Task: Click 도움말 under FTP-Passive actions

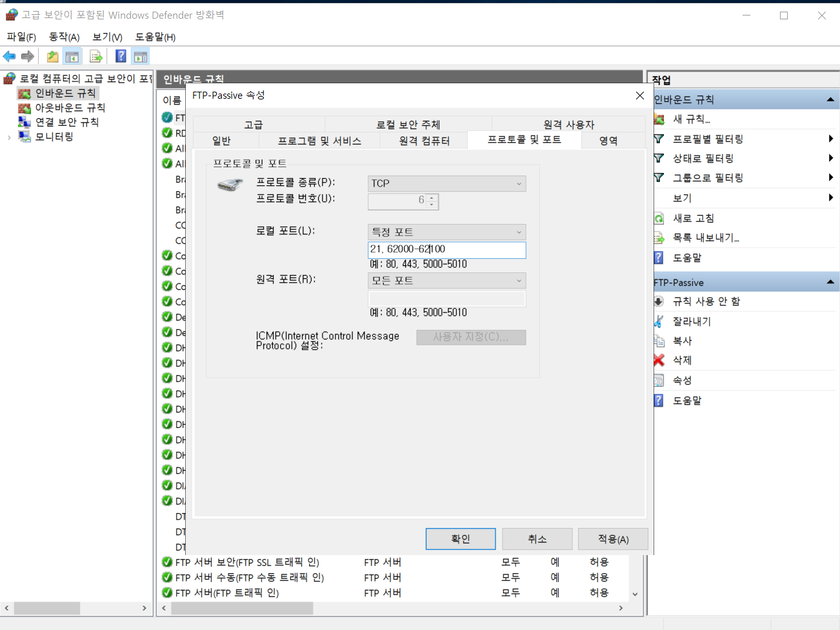Action: coord(687,400)
